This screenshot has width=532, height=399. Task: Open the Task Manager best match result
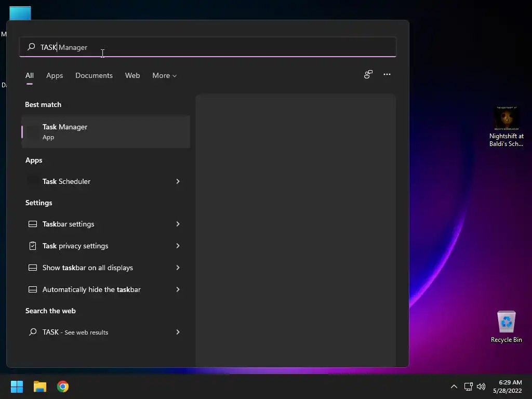pyautogui.click(x=105, y=131)
